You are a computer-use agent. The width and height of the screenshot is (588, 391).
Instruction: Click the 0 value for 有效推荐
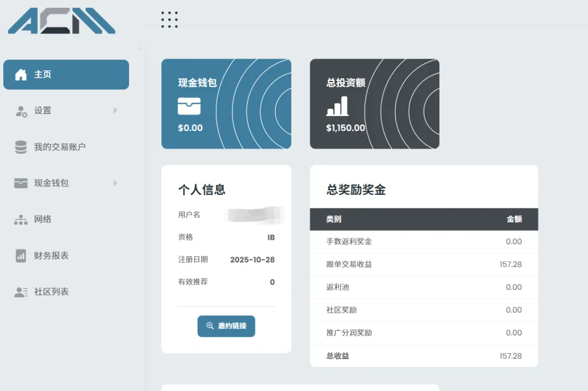tap(272, 282)
